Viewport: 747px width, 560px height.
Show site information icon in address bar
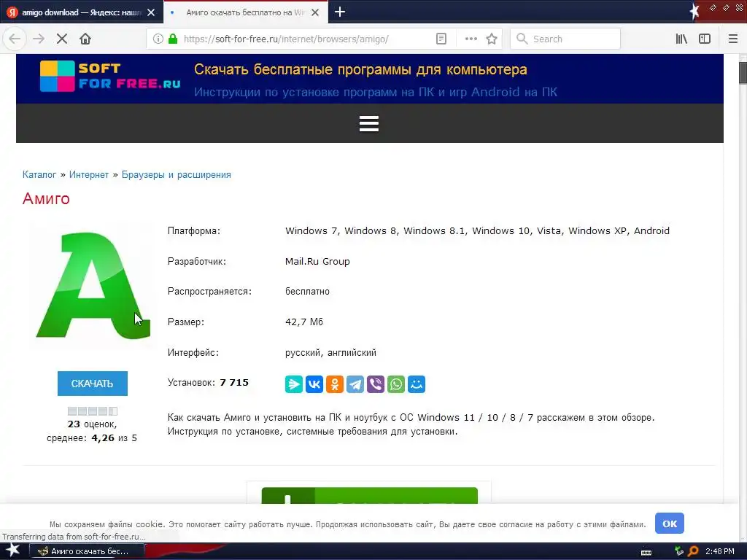pyautogui.click(x=158, y=39)
